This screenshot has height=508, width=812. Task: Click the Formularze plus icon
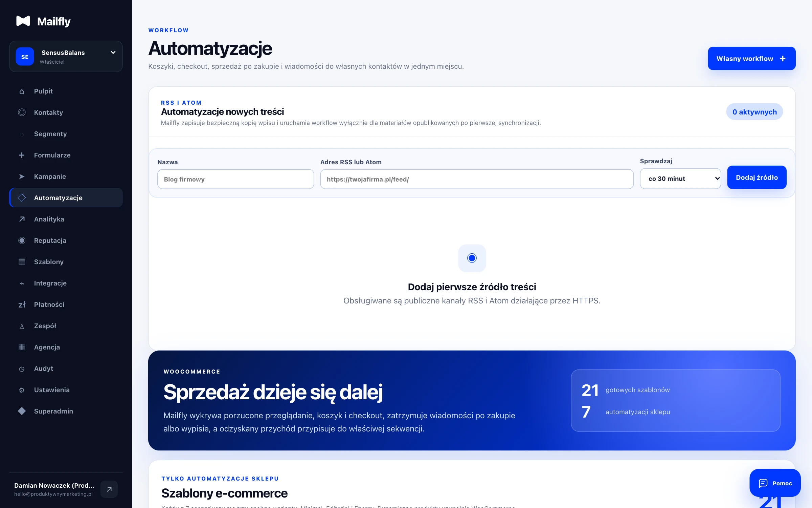tap(22, 155)
